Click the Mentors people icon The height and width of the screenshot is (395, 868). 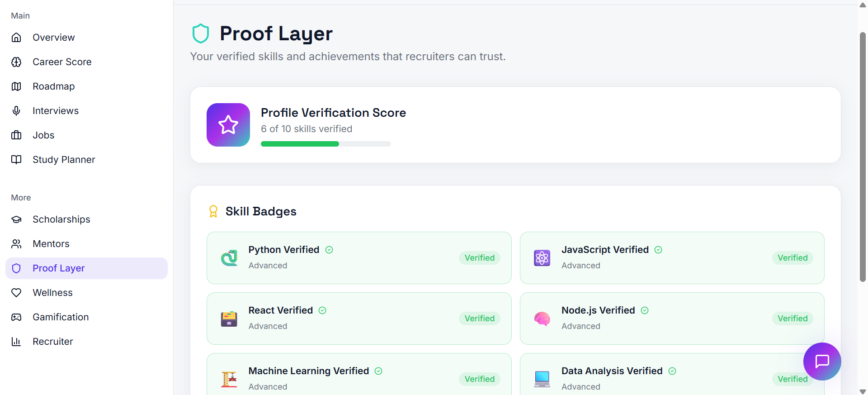pos(16,244)
